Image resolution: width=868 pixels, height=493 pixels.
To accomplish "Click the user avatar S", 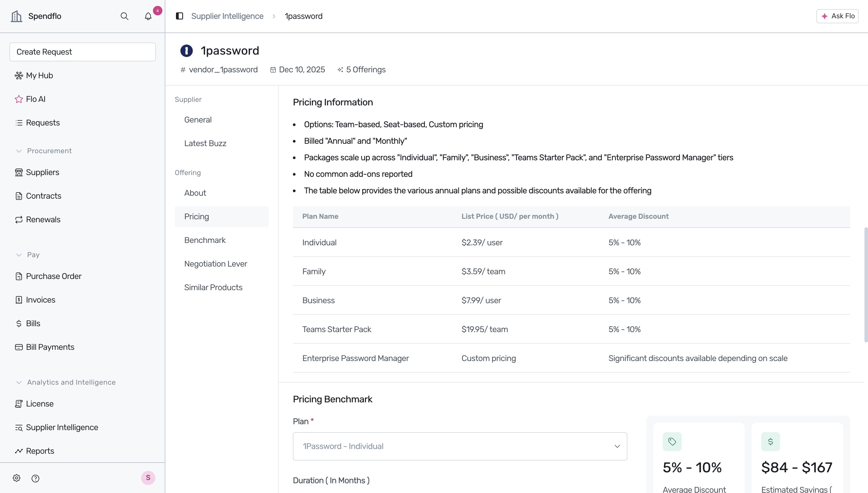I will pyautogui.click(x=148, y=478).
